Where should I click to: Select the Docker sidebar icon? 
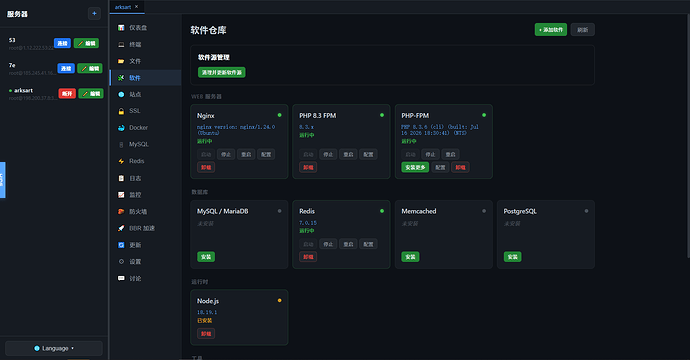coord(121,128)
